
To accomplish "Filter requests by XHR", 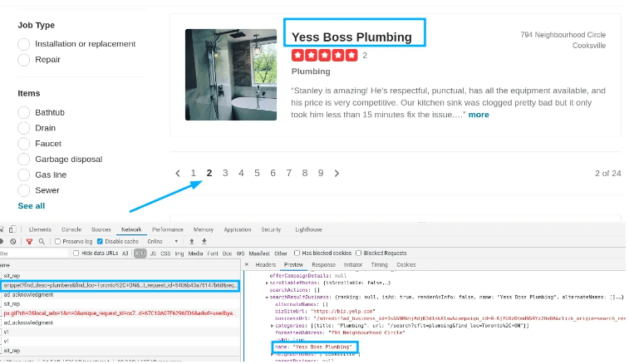I will coord(140,253).
